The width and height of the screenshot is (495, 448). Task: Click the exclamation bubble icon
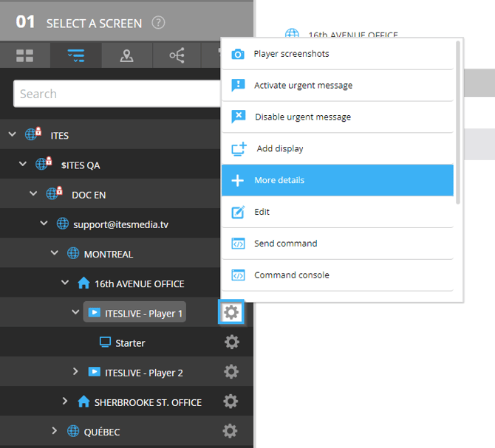point(238,85)
